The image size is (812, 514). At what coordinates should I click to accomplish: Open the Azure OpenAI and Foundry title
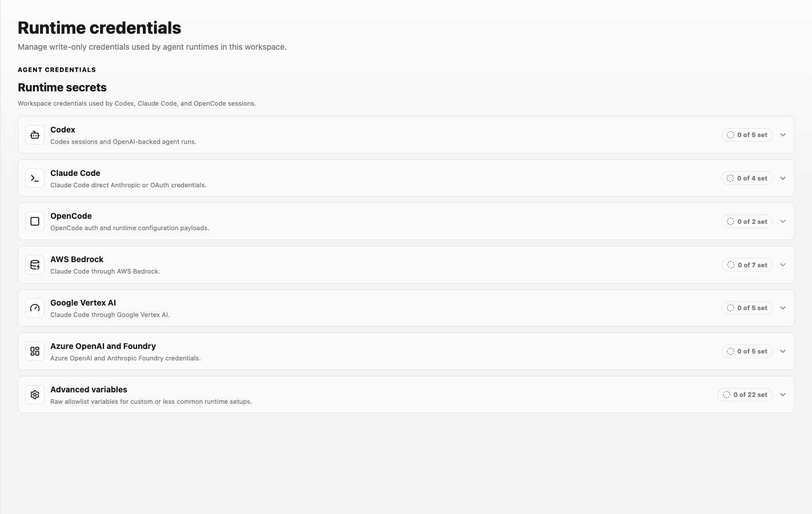(103, 346)
